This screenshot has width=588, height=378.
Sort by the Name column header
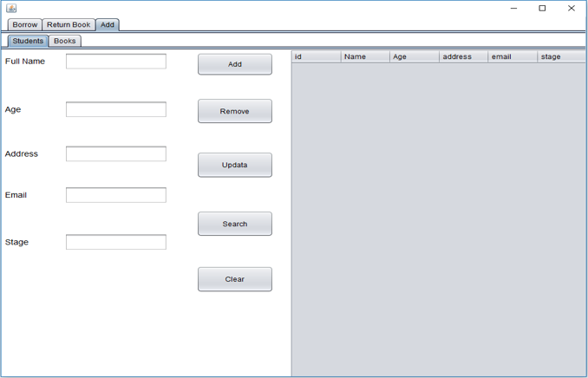[x=365, y=56]
